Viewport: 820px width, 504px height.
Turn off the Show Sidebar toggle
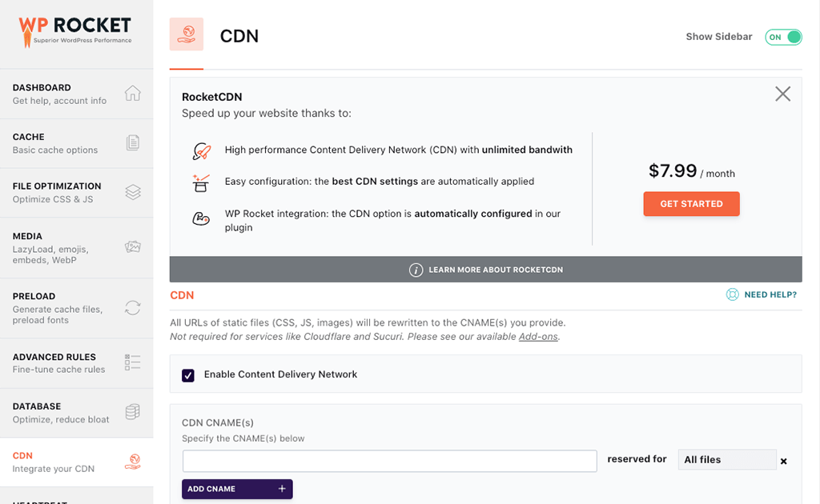[783, 37]
